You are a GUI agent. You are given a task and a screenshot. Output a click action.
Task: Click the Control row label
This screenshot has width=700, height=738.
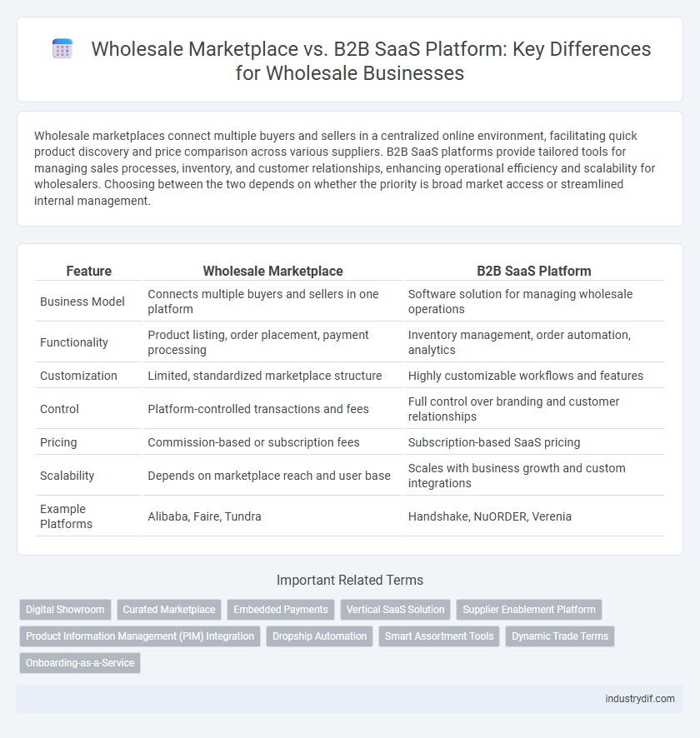[x=59, y=409]
